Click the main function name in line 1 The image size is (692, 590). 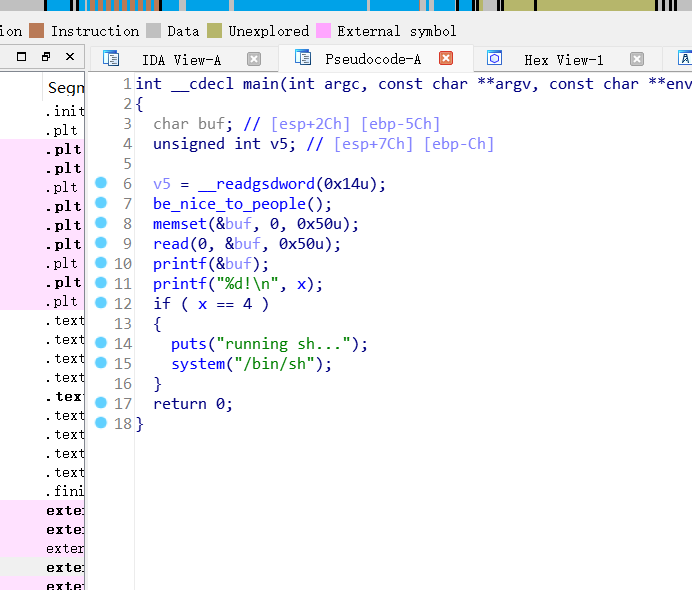[x=260, y=84]
